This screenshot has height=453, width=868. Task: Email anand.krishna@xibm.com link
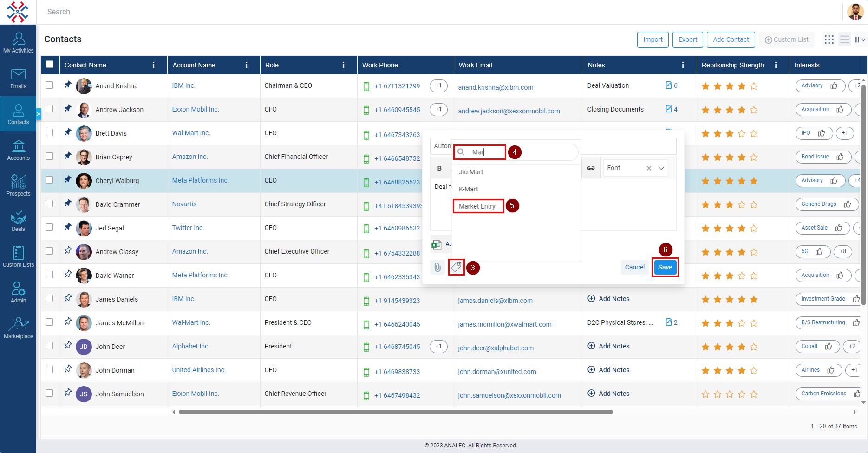pyautogui.click(x=496, y=87)
